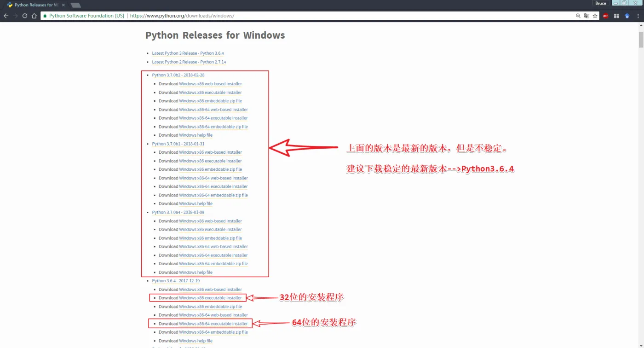Open the translate page icon
The width and height of the screenshot is (644, 348).
coord(586,16)
